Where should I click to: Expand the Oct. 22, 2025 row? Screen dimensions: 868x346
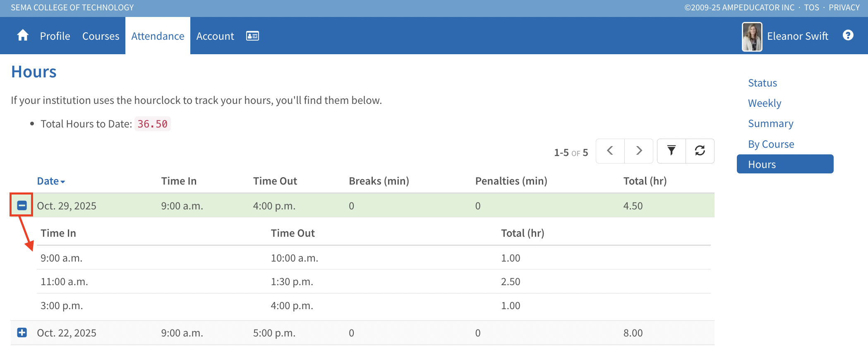(22, 332)
